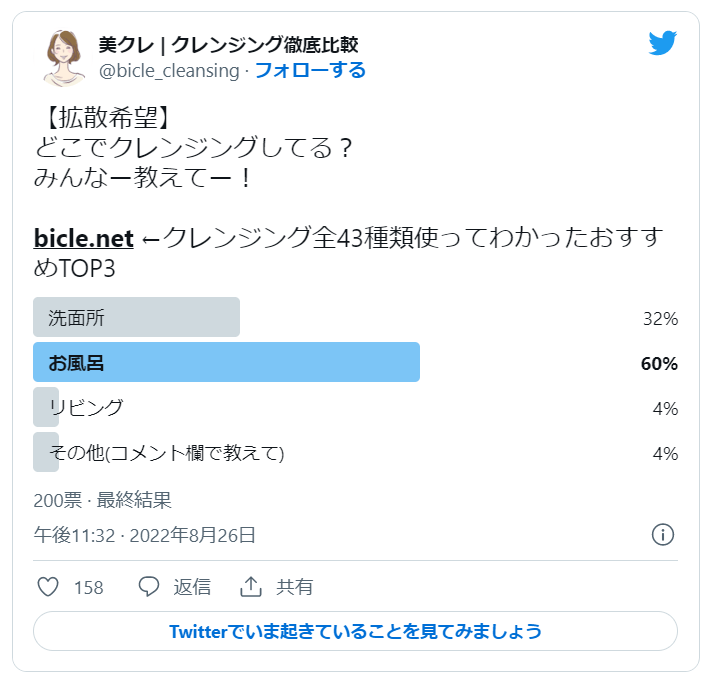Select the お風呂 poll result bar
The height and width of the screenshot is (683, 717).
pyautogui.click(x=226, y=363)
